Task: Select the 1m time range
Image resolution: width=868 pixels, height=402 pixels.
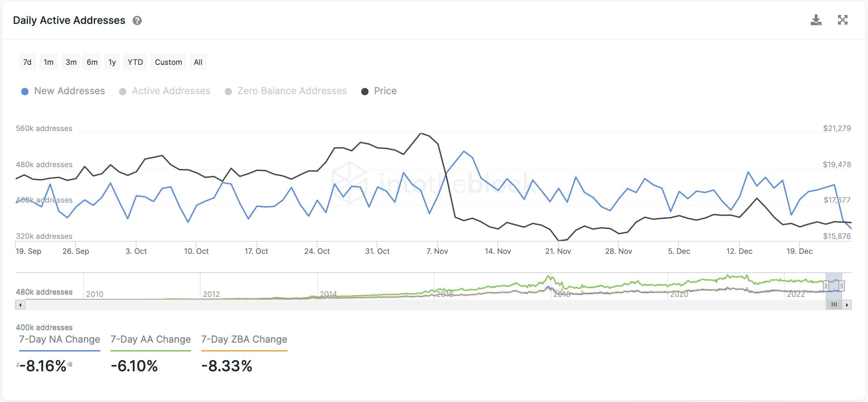Action: coord(48,62)
